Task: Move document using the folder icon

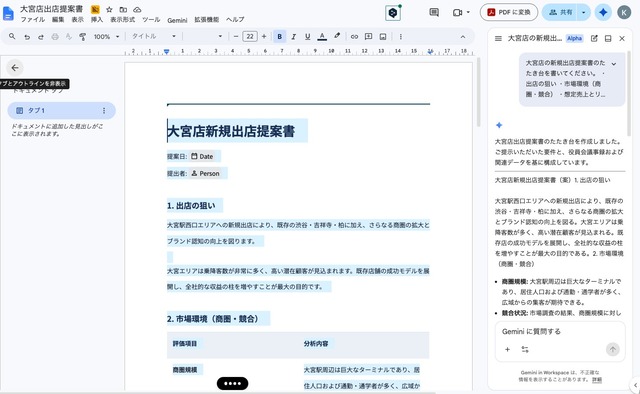Action: coord(123,9)
